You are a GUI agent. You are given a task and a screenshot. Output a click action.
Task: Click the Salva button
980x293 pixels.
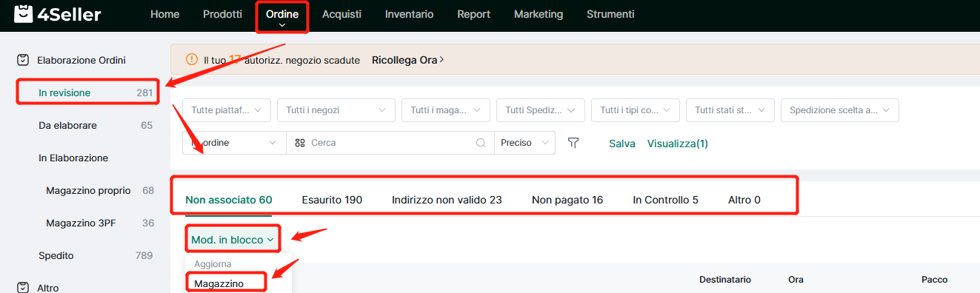[622, 144]
